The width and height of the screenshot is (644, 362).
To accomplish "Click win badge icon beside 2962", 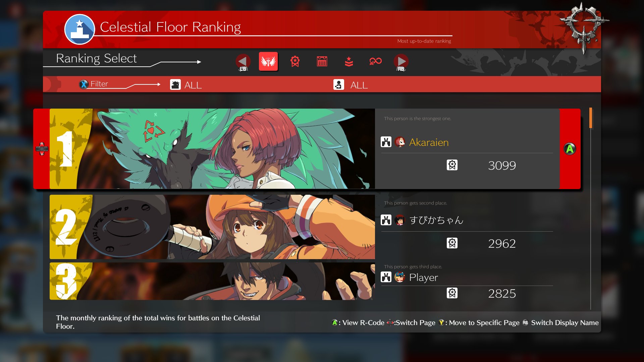I will pos(452,243).
